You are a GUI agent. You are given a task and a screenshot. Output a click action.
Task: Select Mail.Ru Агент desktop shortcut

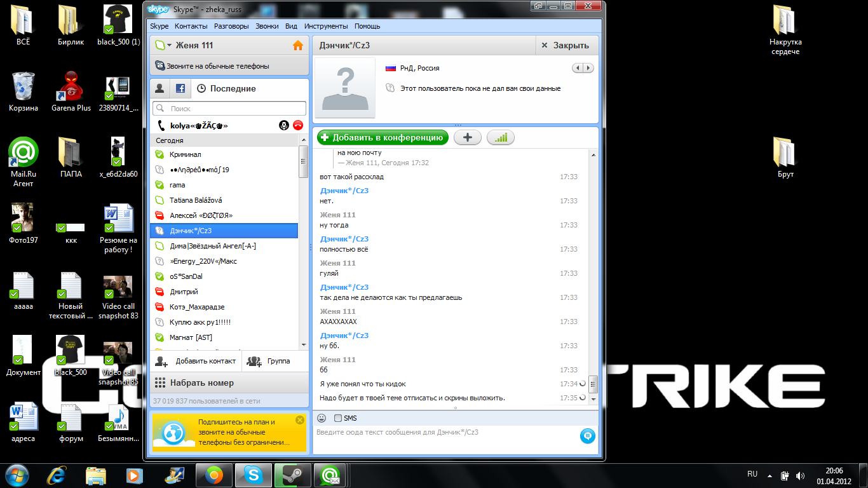[24, 162]
